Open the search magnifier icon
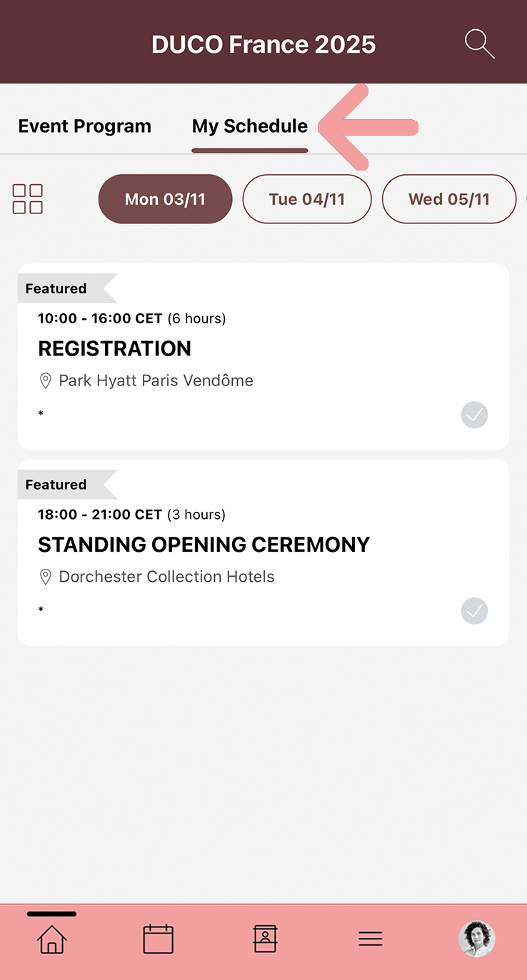 479,44
